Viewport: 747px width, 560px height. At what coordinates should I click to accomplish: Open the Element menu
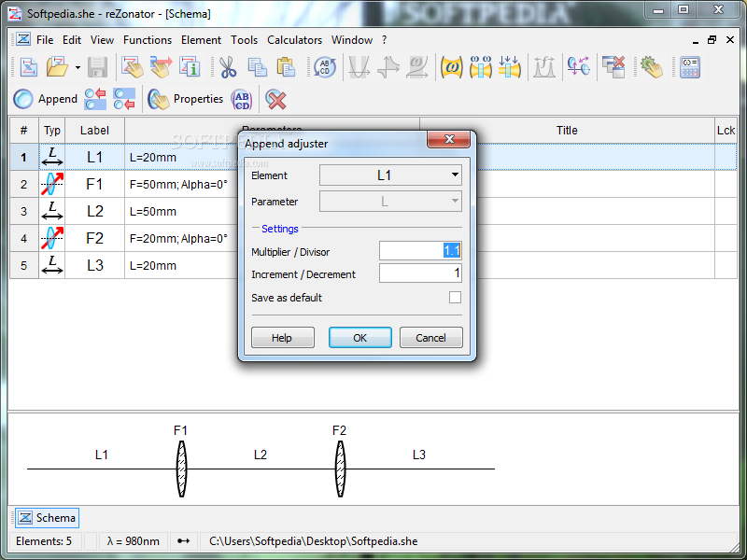point(201,40)
